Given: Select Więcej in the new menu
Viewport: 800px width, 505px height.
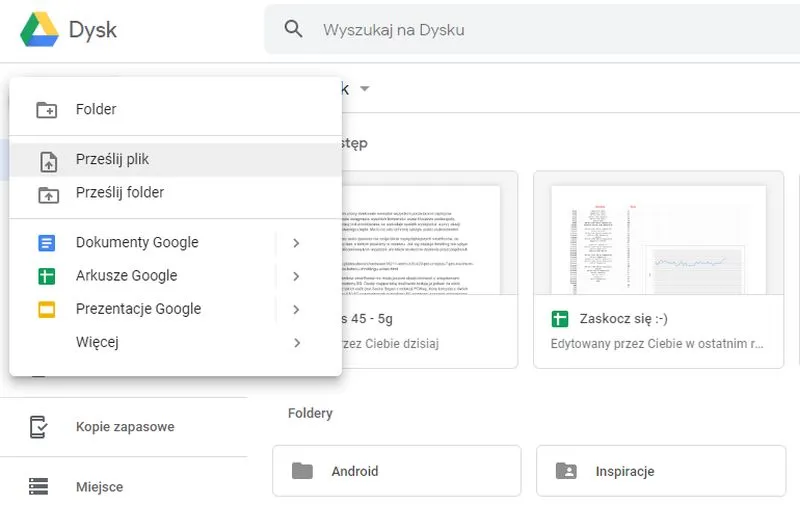Looking at the screenshot, I should pyautogui.click(x=97, y=343).
